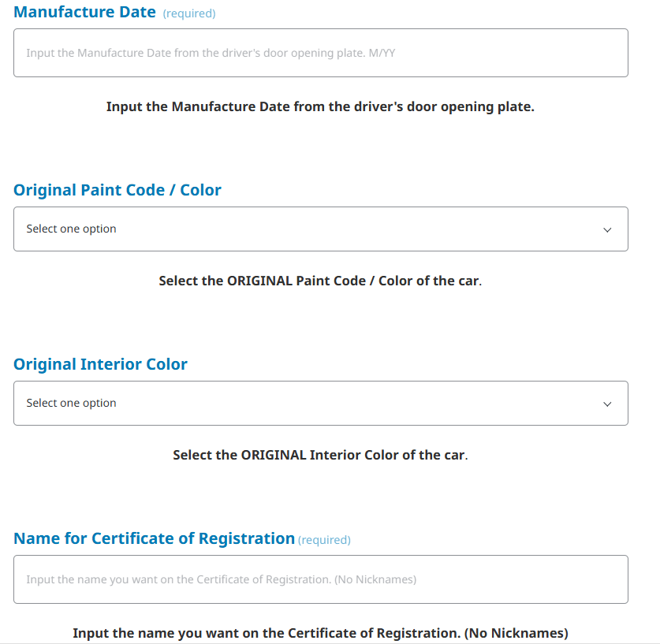This screenshot has width=660, height=644.
Task: Click the chevron arrow in Interior Color dropdown
Action: tap(607, 404)
